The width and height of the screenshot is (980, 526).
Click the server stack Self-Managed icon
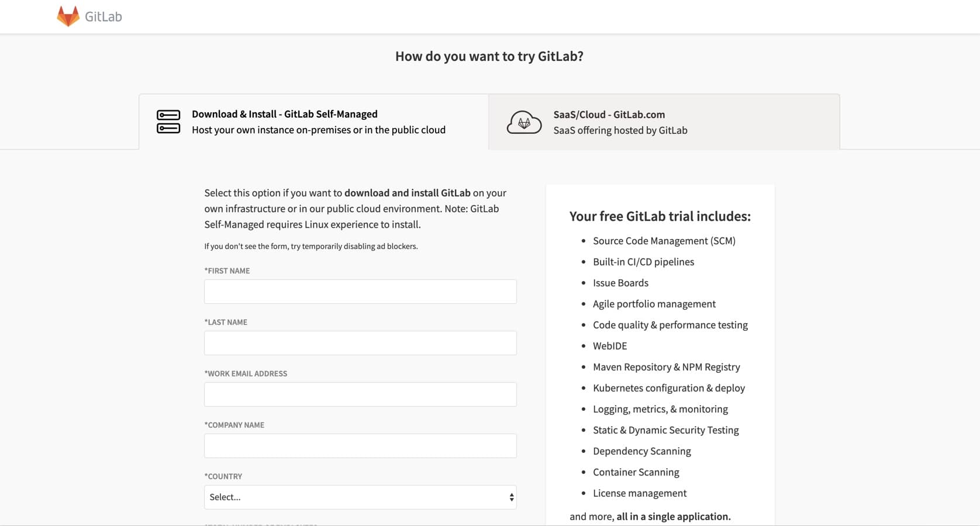click(x=168, y=122)
